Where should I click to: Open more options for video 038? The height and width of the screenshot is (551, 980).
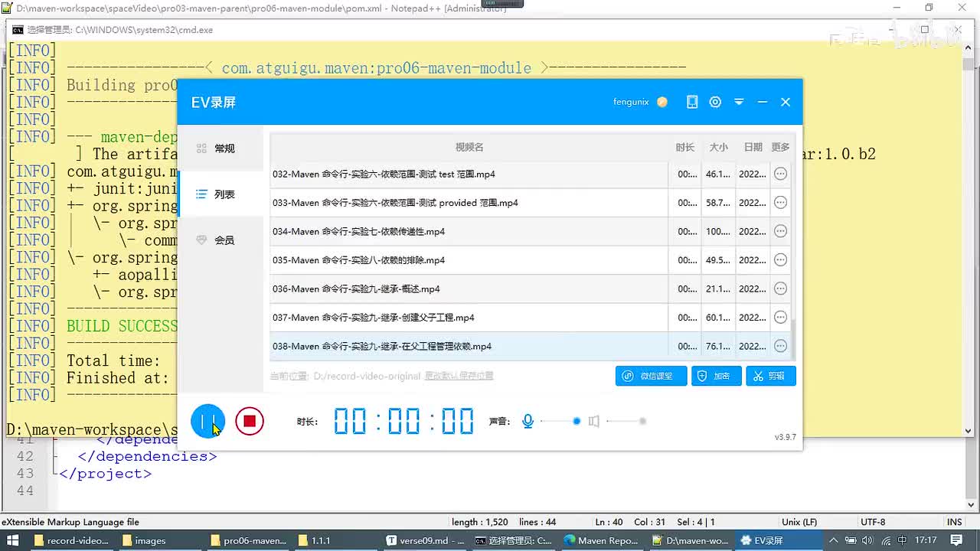(x=780, y=346)
